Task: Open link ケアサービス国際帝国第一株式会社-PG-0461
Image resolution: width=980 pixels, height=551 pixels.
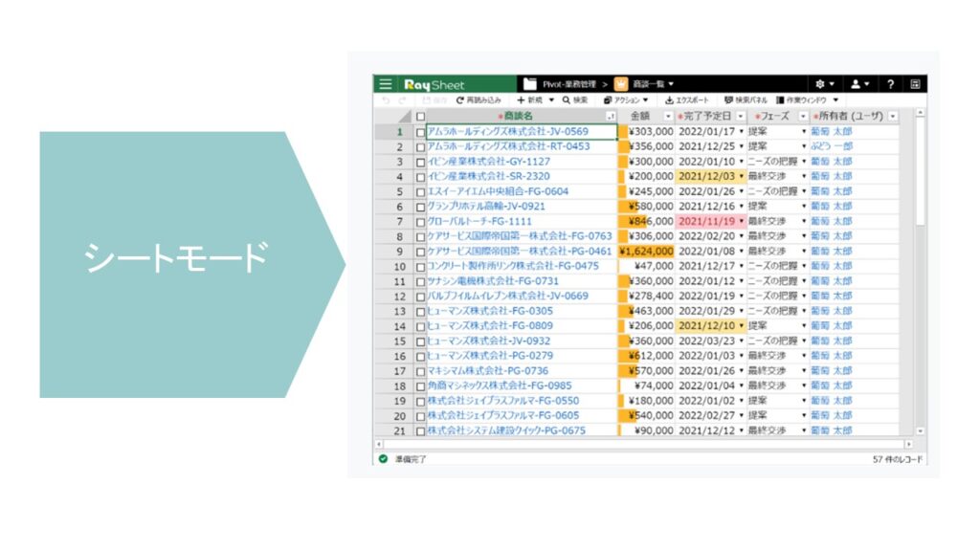Action: click(520, 252)
